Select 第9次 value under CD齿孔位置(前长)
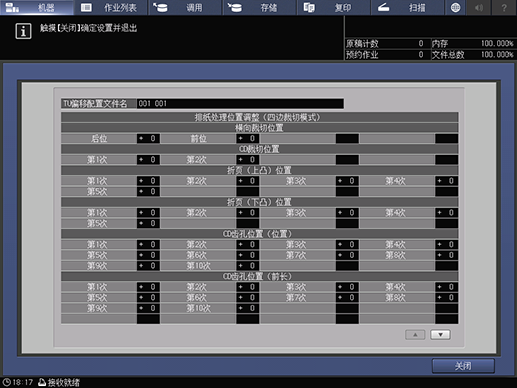This screenshot has width=517, height=388. [148, 308]
